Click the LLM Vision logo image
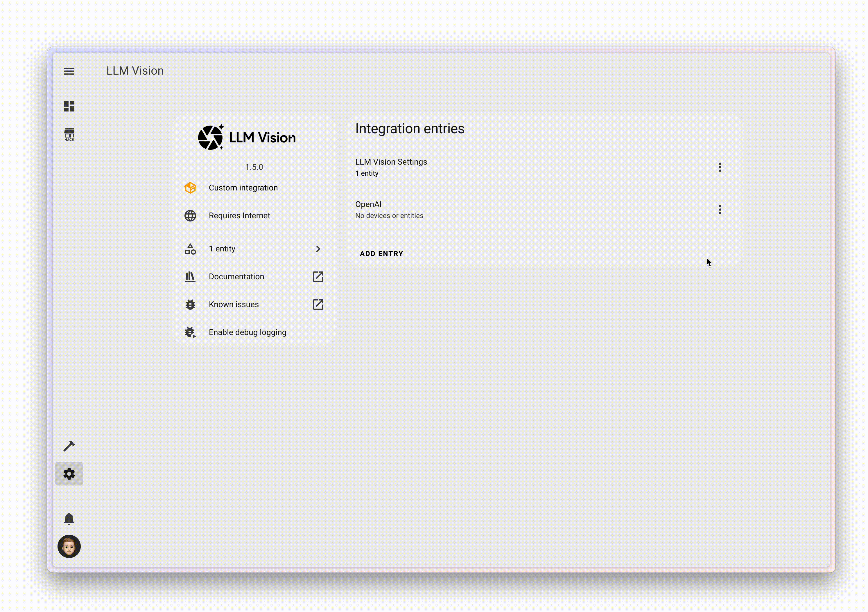This screenshot has height=612, width=868. point(247,138)
